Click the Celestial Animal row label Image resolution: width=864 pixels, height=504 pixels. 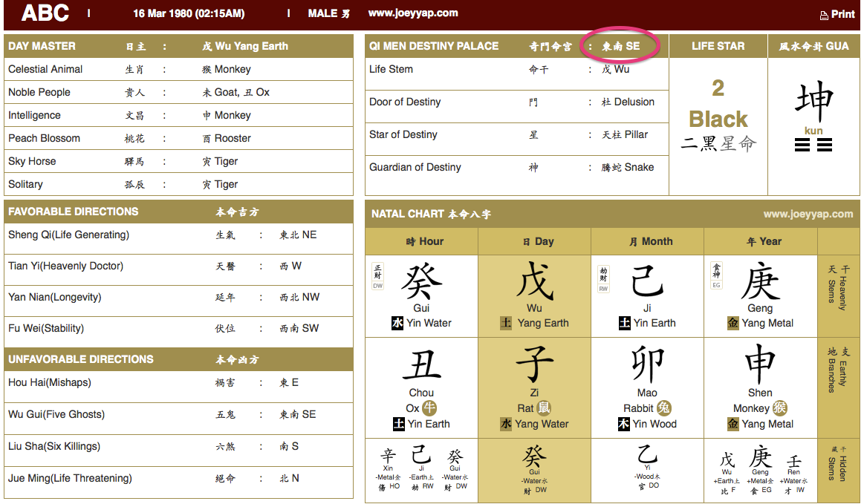pos(45,69)
